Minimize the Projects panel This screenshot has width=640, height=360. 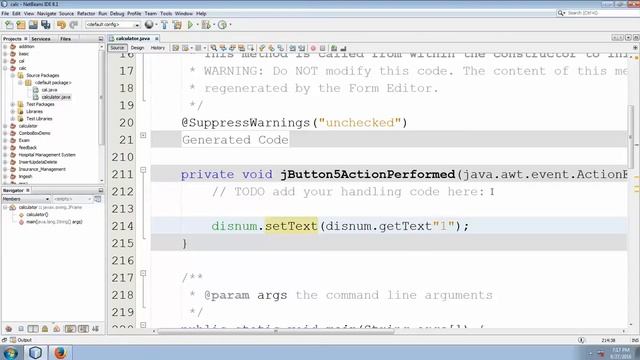[x=101, y=39]
